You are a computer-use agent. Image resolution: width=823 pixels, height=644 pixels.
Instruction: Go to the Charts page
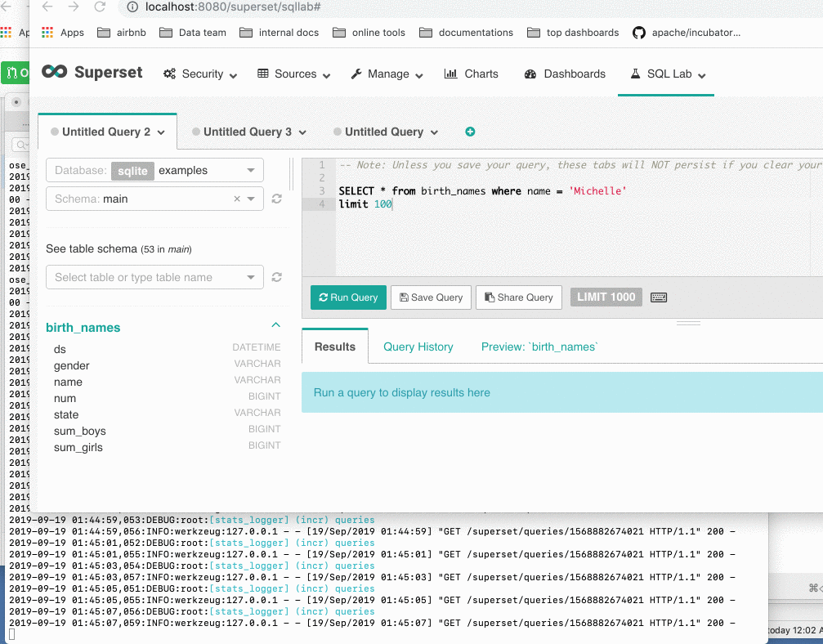[471, 74]
